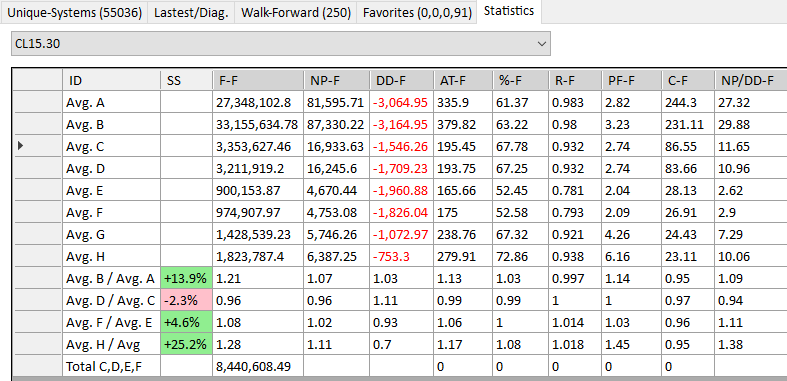Open the Lastest/Diag. tab
Image resolution: width=787 pixels, height=381 pixels.
coord(191,13)
